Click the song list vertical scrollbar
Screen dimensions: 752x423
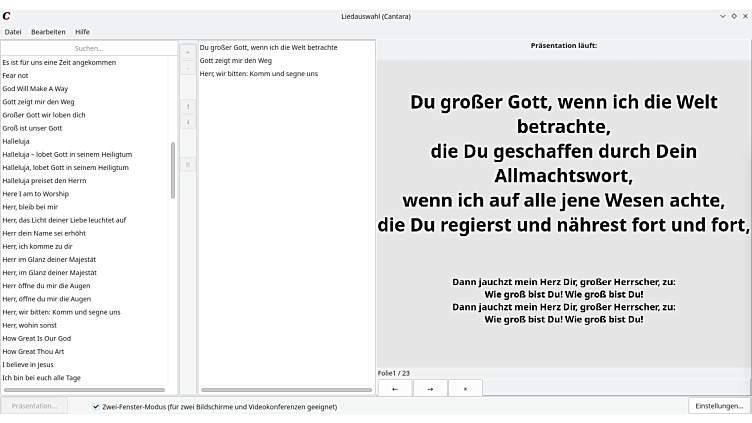point(173,170)
